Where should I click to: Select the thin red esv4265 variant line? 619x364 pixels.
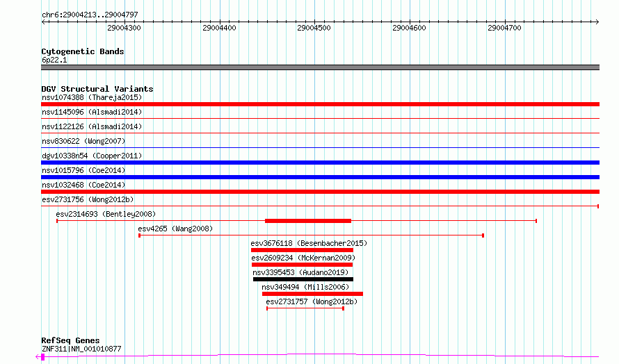(x=311, y=235)
